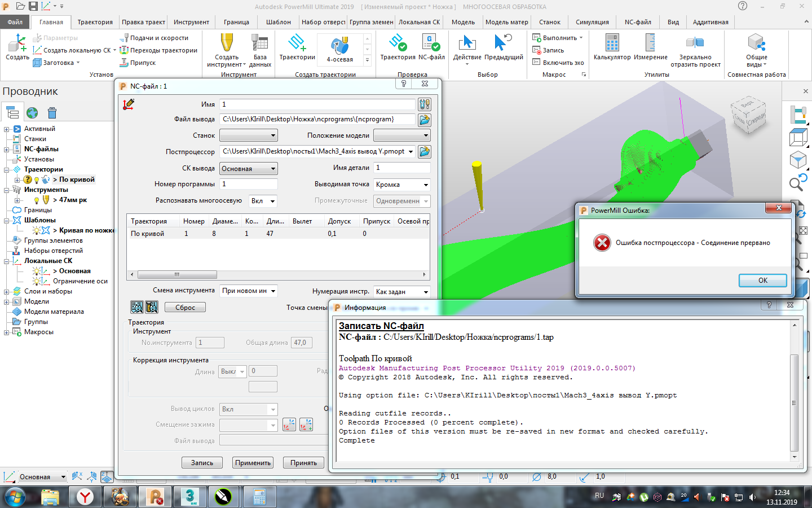Toggle lightbulb visibility for По кривой toolpath
The width and height of the screenshot is (812, 508).
coord(37,180)
